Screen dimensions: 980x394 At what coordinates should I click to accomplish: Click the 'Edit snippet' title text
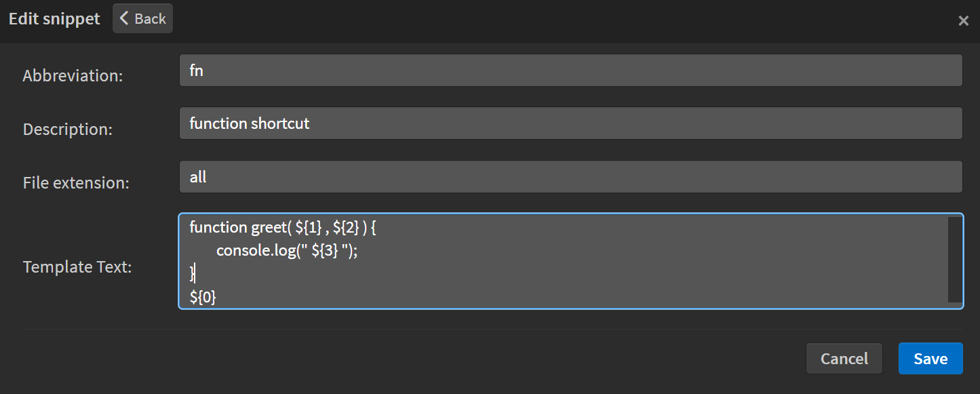click(x=54, y=19)
